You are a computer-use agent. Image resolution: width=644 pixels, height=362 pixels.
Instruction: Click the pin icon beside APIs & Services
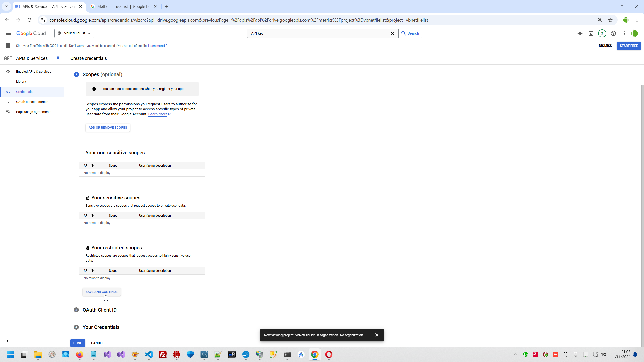pos(58,58)
